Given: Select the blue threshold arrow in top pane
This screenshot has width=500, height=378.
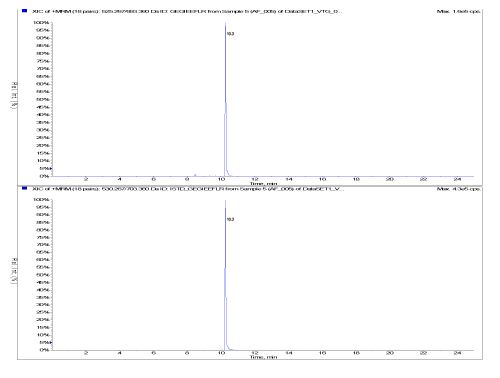Looking at the screenshot, I should click(51, 169).
